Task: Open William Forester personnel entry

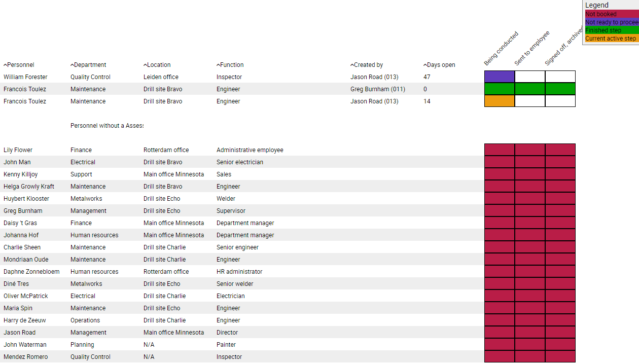Action: pos(25,77)
